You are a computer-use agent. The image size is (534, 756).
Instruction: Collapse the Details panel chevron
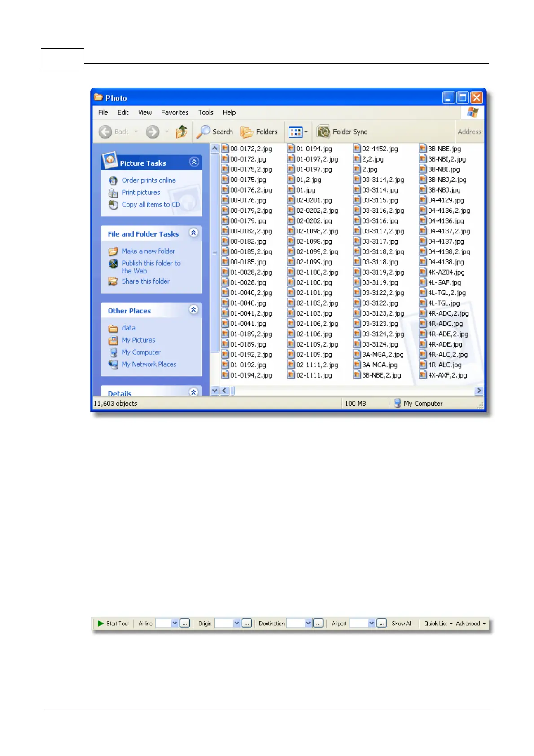(x=193, y=392)
